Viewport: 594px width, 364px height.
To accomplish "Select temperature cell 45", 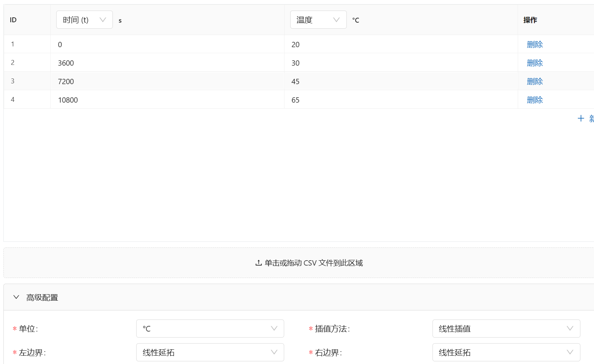I will 401,81.
